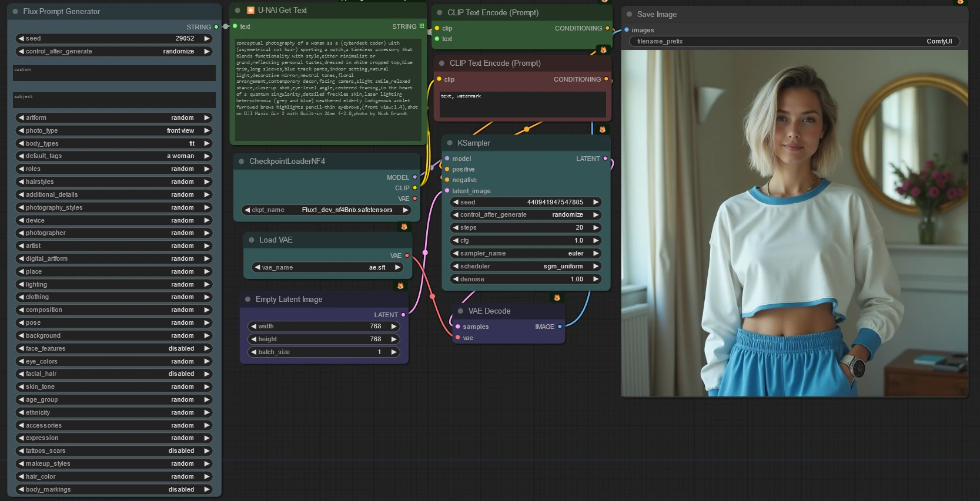Toggle the tattoos_scars disabled setting
Screen dimensions: 980x501
(x=114, y=450)
